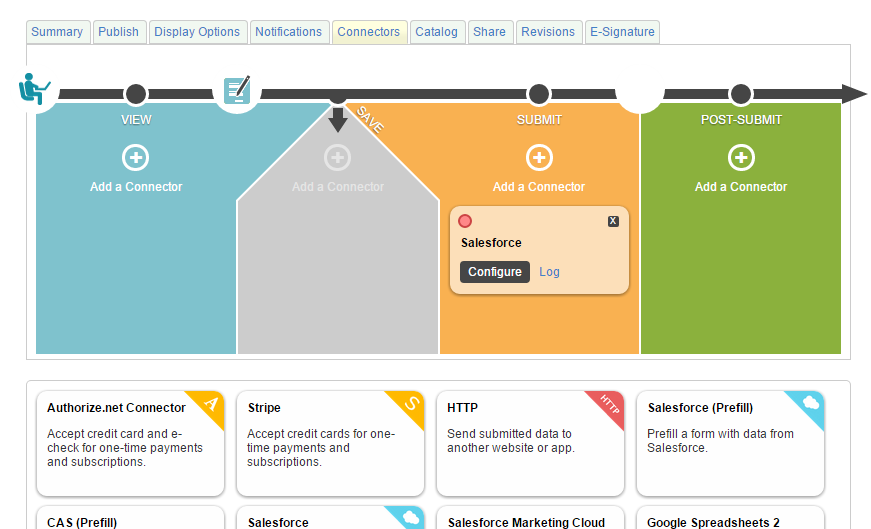
Task: Remove the Salesforce connector with X button
Action: point(613,221)
